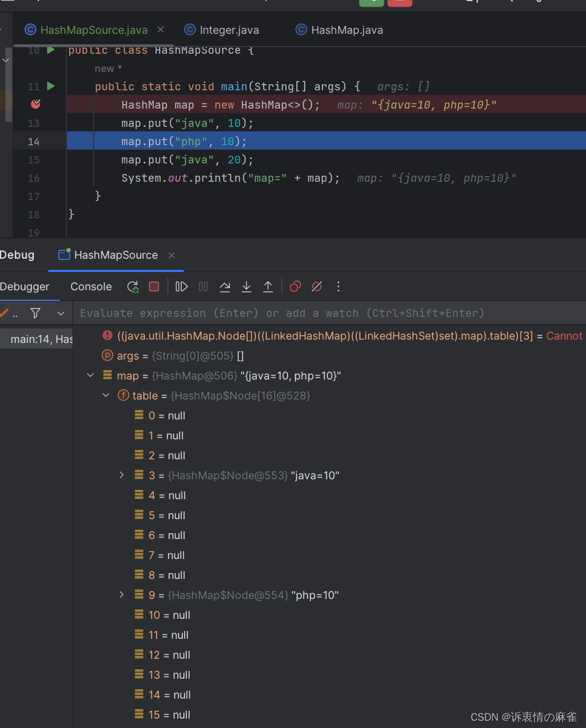586x728 pixels.
Task: Focus the Evaluate expression field
Action: (x=330, y=313)
